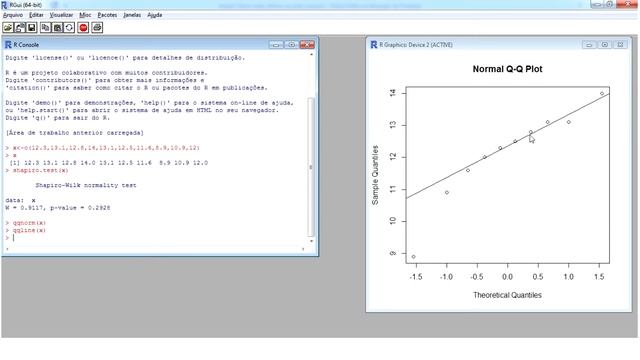The width and height of the screenshot is (640, 360).
Task: Click the red Stop computation icon
Action: coord(83,28)
